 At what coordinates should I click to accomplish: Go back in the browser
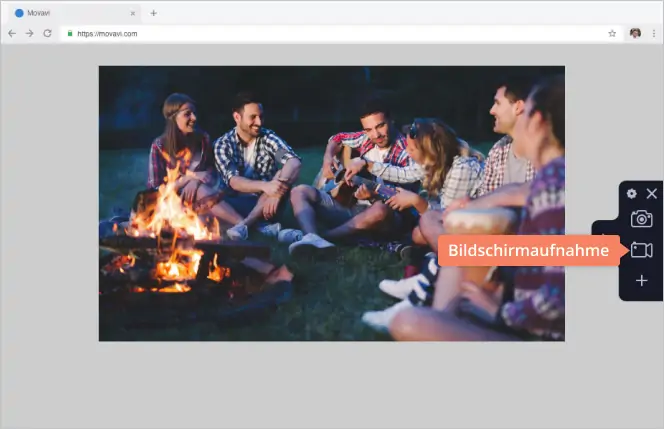pyautogui.click(x=12, y=33)
